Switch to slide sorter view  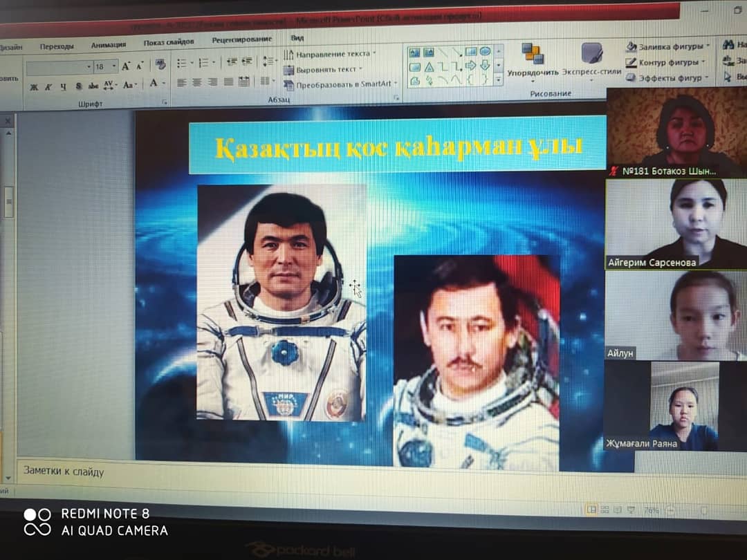pyautogui.click(x=605, y=510)
